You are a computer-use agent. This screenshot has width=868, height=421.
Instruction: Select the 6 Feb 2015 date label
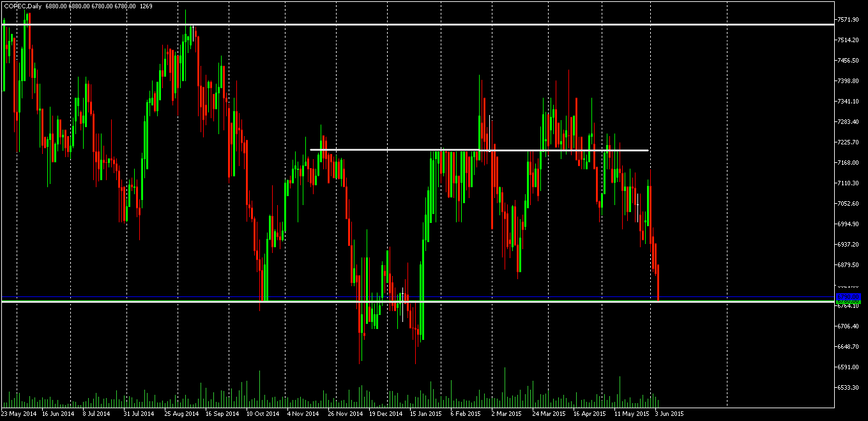pos(466,414)
